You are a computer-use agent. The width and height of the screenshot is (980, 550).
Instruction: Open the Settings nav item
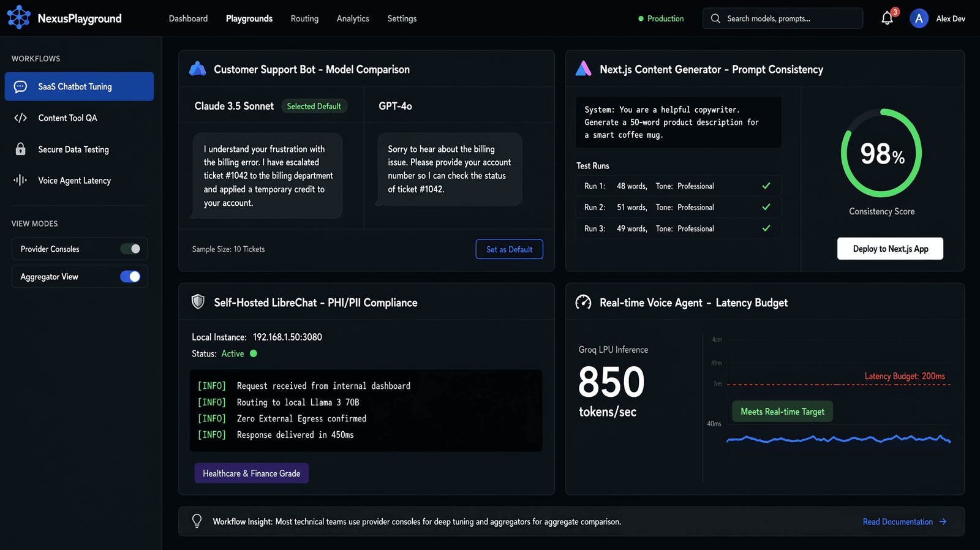coord(402,18)
